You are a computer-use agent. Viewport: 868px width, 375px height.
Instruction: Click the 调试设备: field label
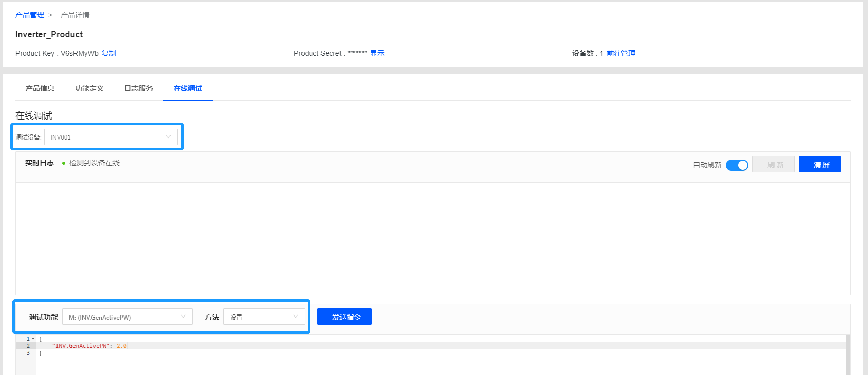pyautogui.click(x=28, y=137)
